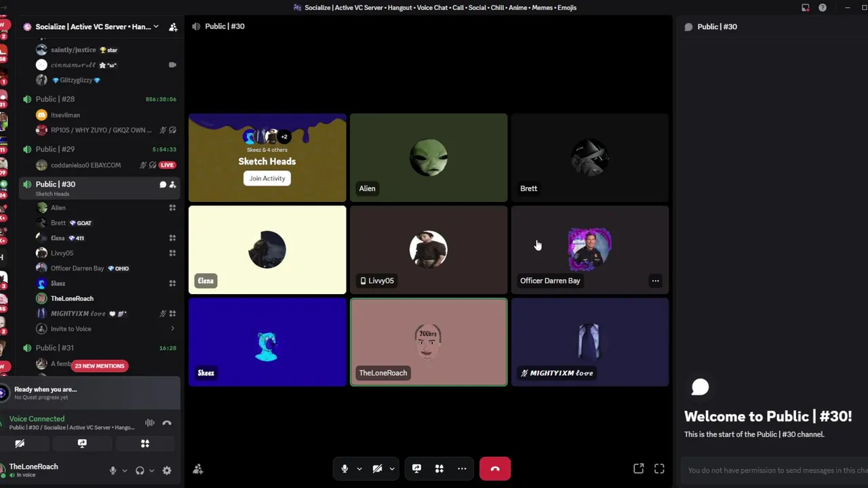Mute the microphone in the user panel
The width and height of the screenshot is (868, 488).
pos(113,470)
